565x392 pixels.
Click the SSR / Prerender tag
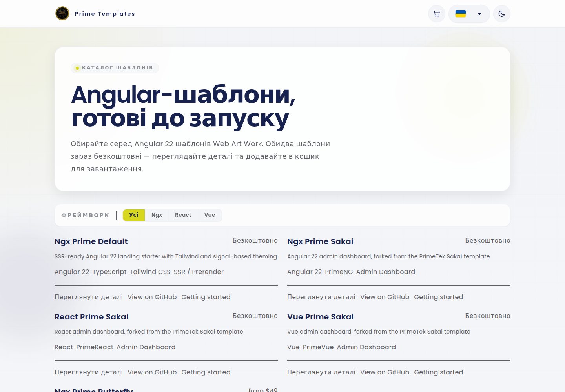tap(199, 272)
